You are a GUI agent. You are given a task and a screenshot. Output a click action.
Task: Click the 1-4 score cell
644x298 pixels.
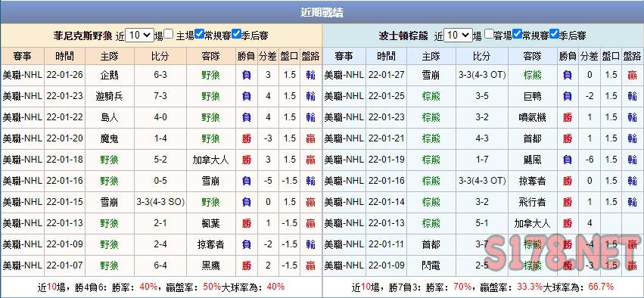(x=160, y=138)
